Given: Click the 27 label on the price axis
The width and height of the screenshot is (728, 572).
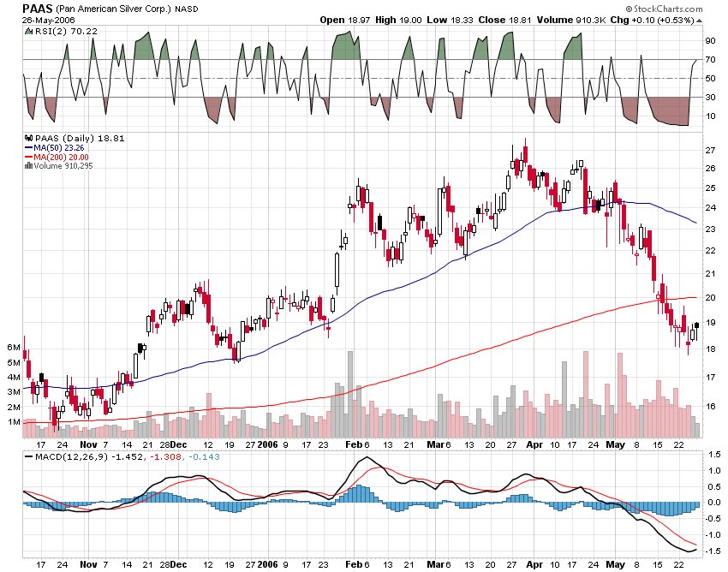Looking at the screenshot, I should tap(710, 151).
